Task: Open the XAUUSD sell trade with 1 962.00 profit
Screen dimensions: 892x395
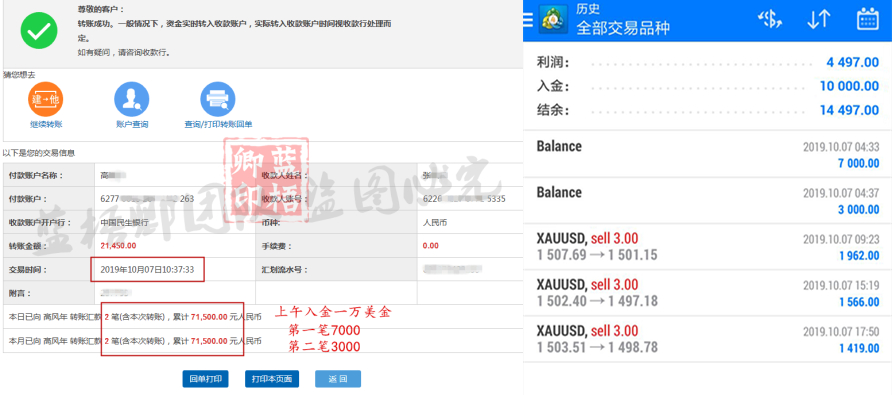Action: point(708,247)
